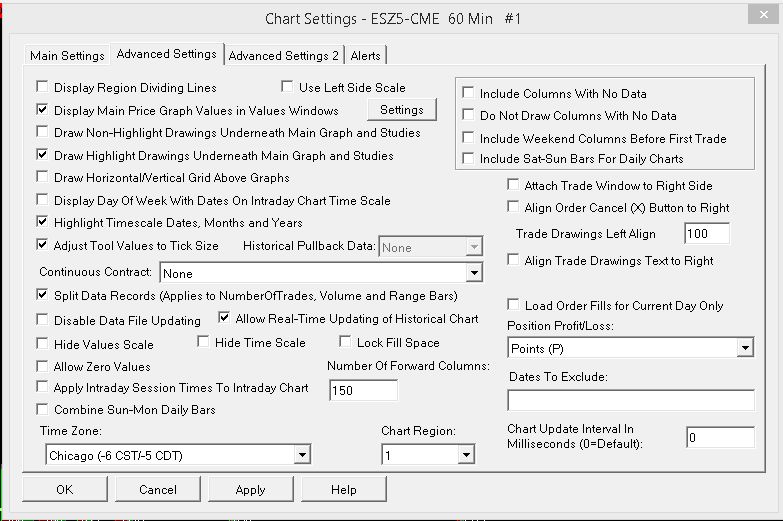Enable Combine Sun-Mon Daily Bars
Viewport: 783px width, 521px height.
[42, 410]
